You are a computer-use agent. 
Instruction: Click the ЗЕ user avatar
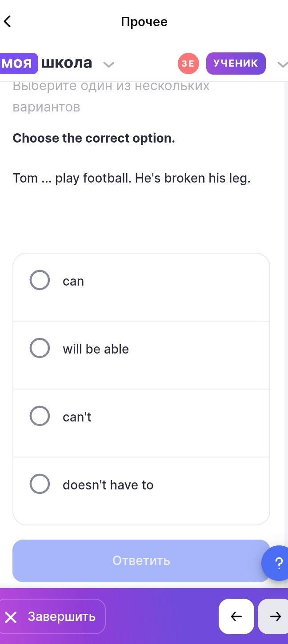click(x=188, y=64)
